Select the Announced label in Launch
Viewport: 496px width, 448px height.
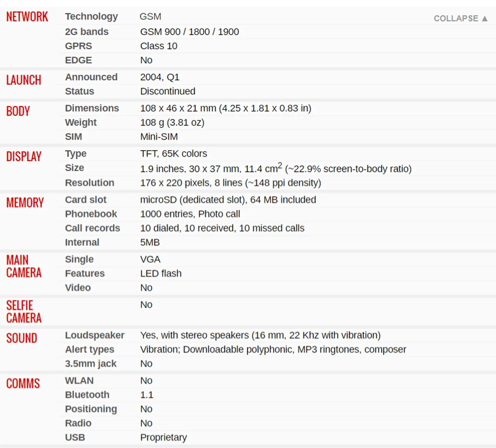pyautogui.click(x=91, y=77)
